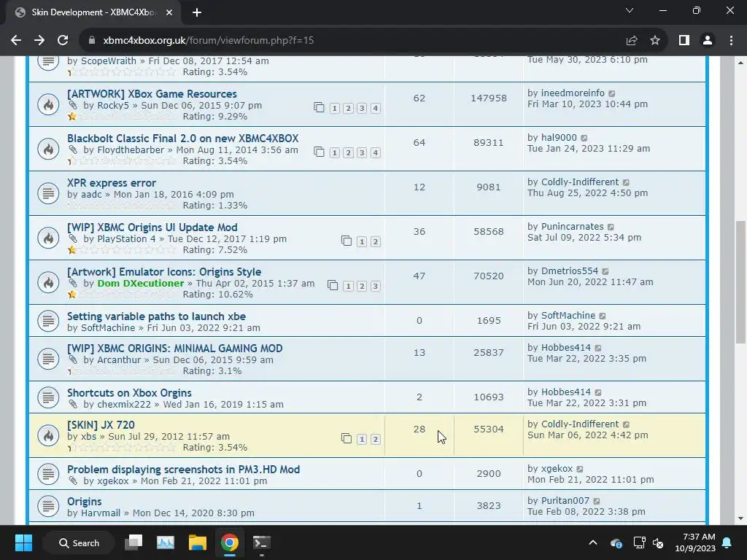Open [Artwork] Emulator Icons: Origins Style topic
The image size is (747, 560).
click(164, 272)
